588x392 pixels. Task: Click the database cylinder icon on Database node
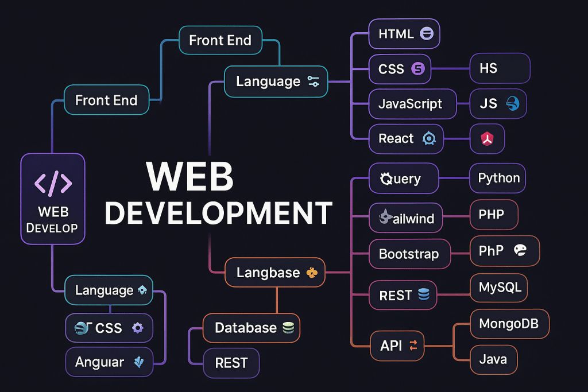pos(288,328)
